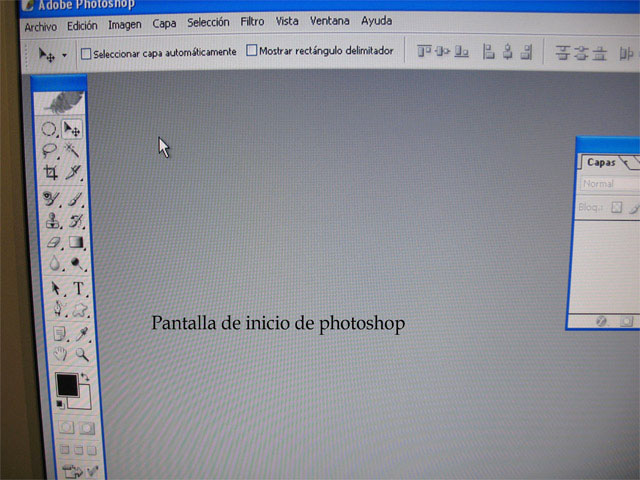Image resolution: width=640 pixels, height=480 pixels.
Task: Click the Zoom magnifier tool
Action: click(x=81, y=354)
